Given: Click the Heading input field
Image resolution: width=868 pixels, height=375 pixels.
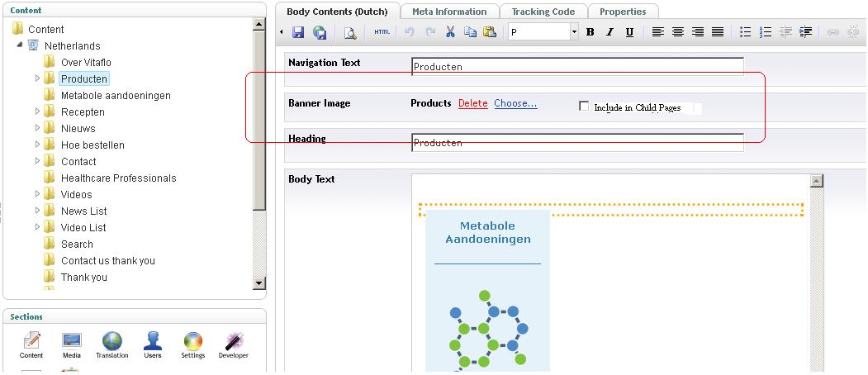Looking at the screenshot, I should (577, 142).
